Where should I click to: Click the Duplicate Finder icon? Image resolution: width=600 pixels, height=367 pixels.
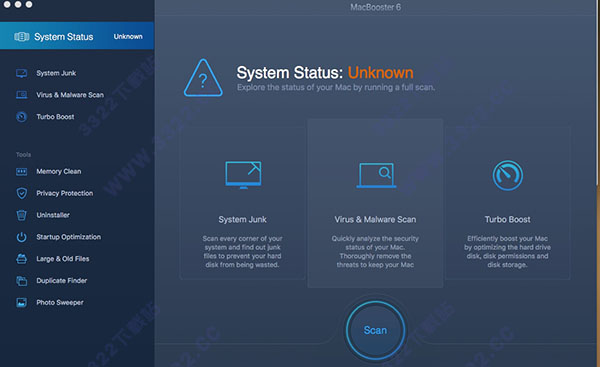click(21, 281)
